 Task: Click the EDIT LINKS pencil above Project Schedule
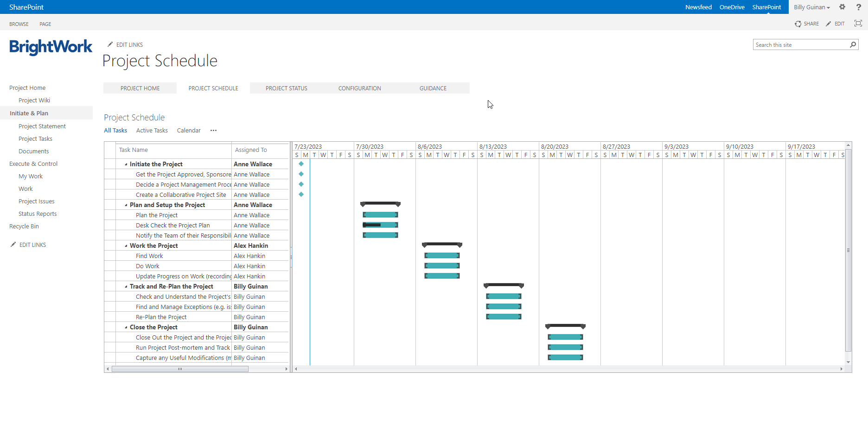(x=110, y=44)
